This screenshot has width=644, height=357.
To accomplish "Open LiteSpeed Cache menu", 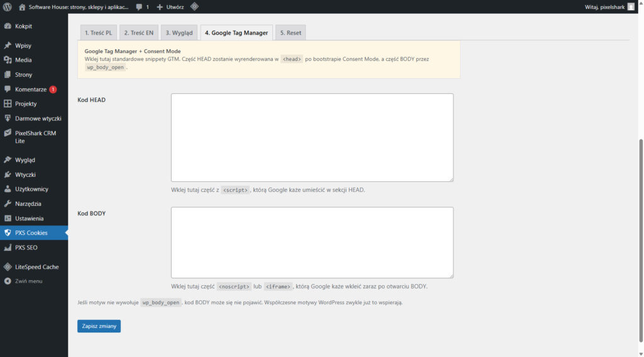I will [36, 267].
